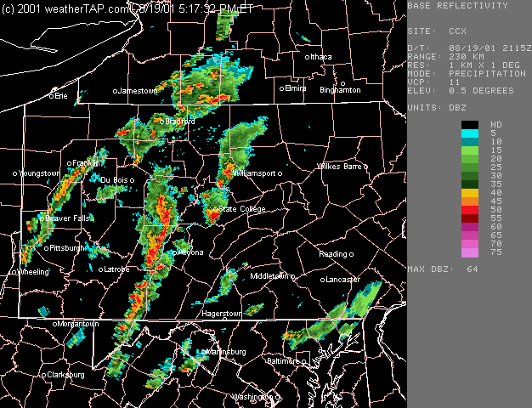The width and height of the screenshot is (532, 408).
Task: Click the cyan 5 DBZ legend swatch
Action: point(470,133)
